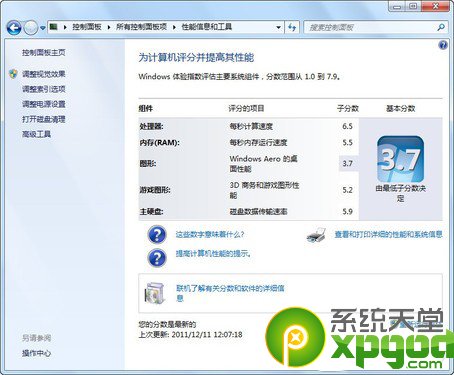
Task: Click the 处理器 row label
Action: coord(152,126)
